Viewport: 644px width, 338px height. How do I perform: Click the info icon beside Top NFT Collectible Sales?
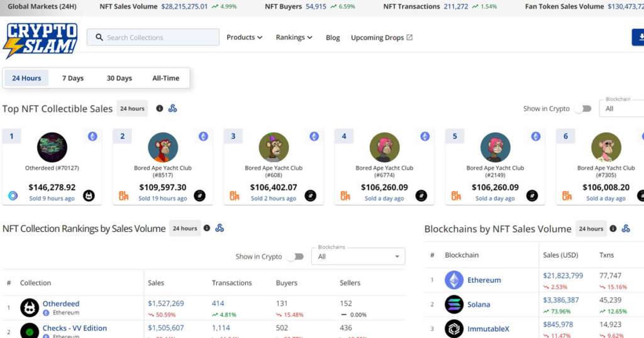tap(159, 108)
